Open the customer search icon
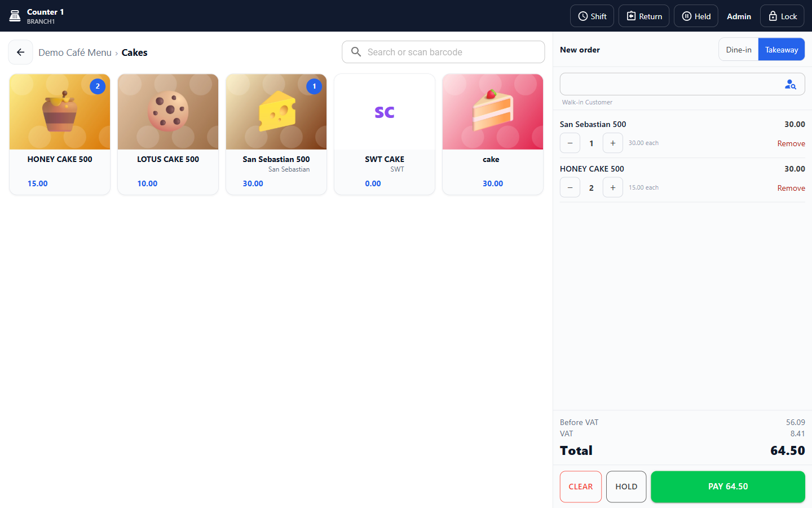The image size is (812, 508). pos(791,85)
